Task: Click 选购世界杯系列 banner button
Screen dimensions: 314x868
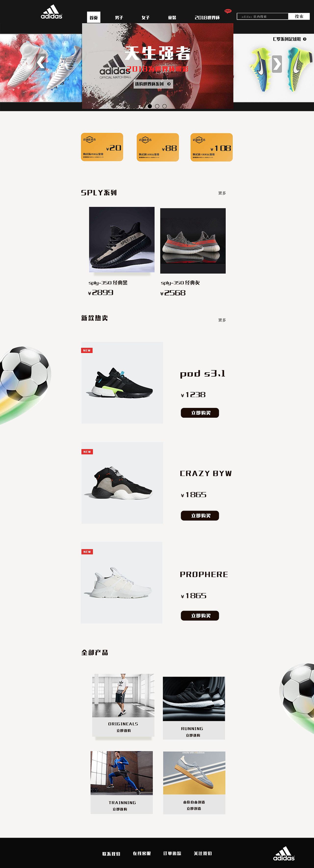Action: pos(154,84)
